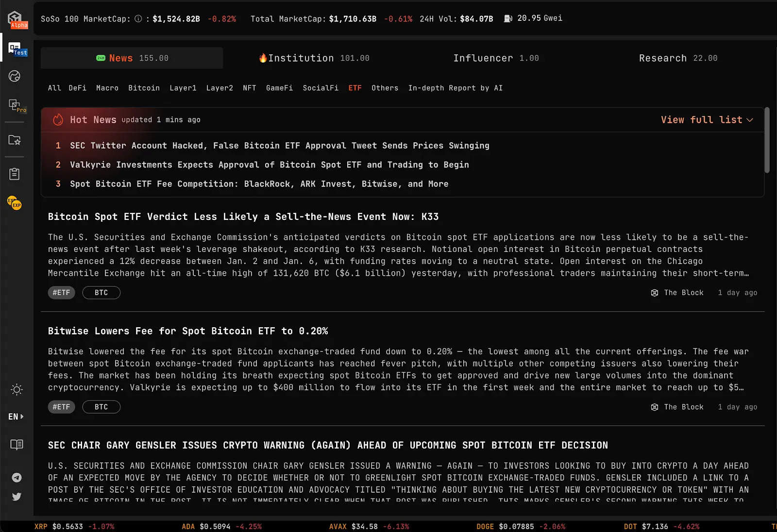Screen dimensions: 777x532
Task: Open Spot Bitcoin ETF Fee Competition hot news
Action: click(x=259, y=184)
